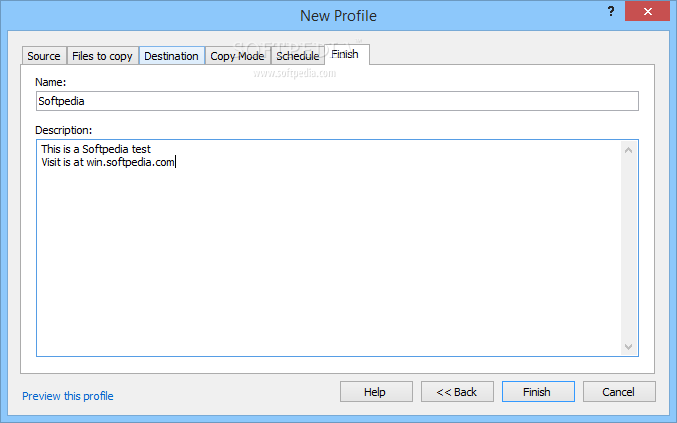Open the Preview this profile link
Image resolution: width=677 pixels, height=423 pixels.
click(x=68, y=396)
